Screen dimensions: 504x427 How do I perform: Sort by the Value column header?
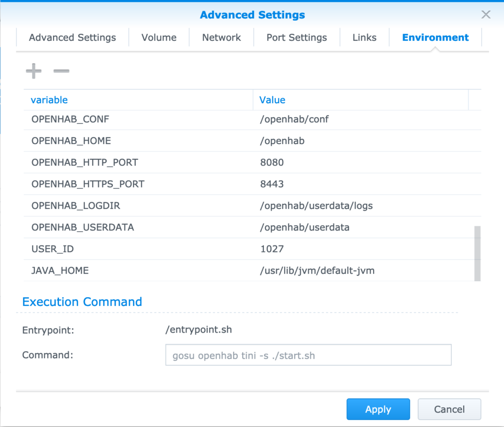pos(361,100)
